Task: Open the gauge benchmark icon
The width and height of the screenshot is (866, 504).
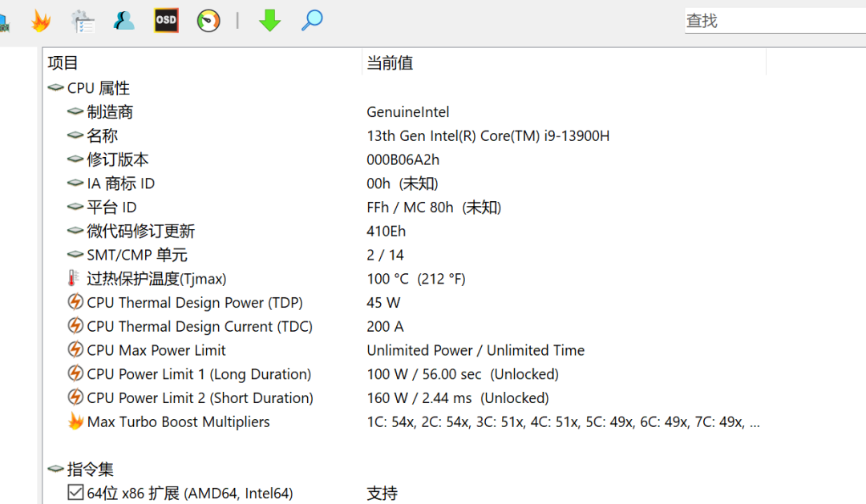Action: [208, 21]
